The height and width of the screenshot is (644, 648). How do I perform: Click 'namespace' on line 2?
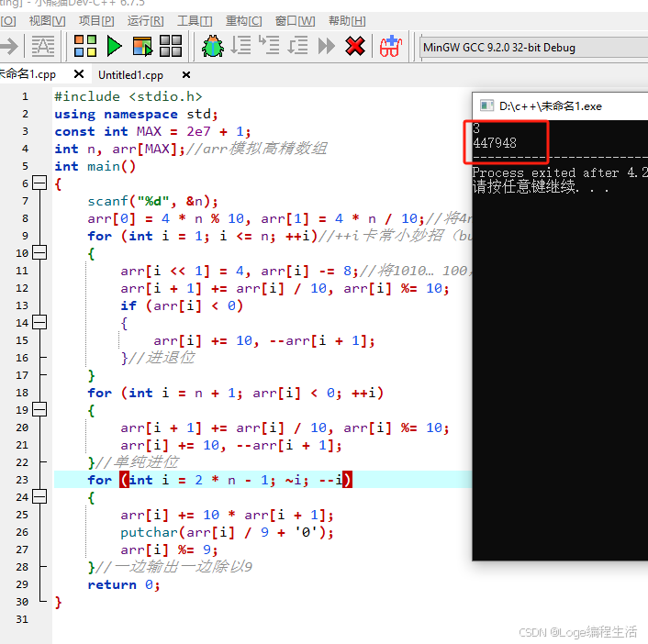141,115
